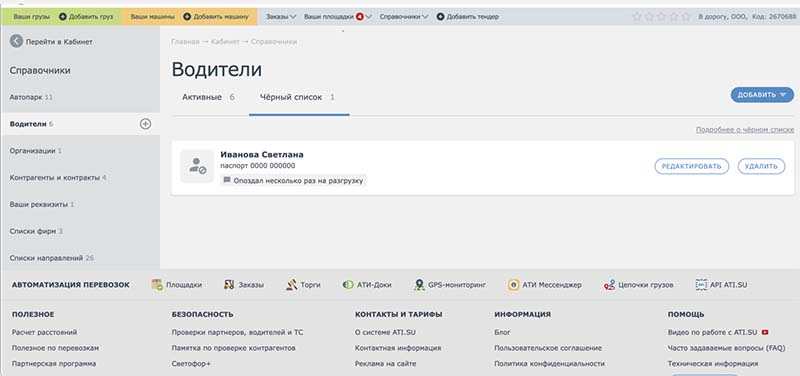The height and width of the screenshot is (376, 800).
Task: Click the API ATI.SU icon
Action: click(702, 285)
